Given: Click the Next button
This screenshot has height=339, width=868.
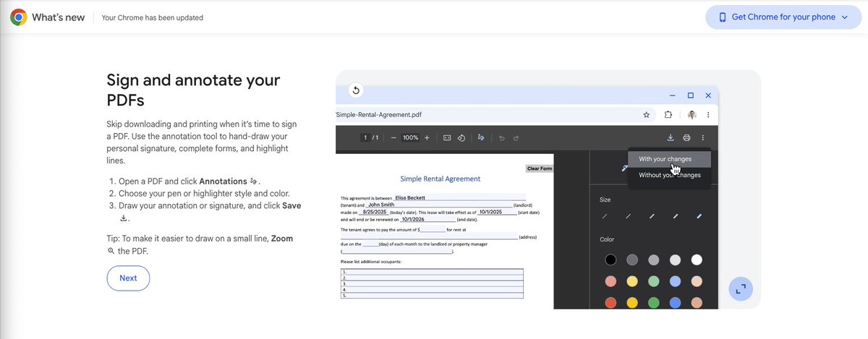Looking at the screenshot, I should tap(128, 278).
